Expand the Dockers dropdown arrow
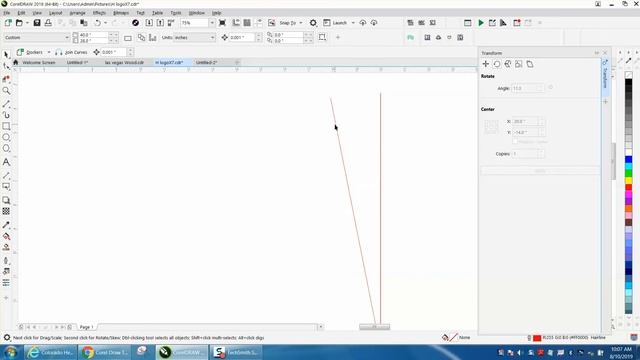This screenshot has width=640, height=360. 49,52
